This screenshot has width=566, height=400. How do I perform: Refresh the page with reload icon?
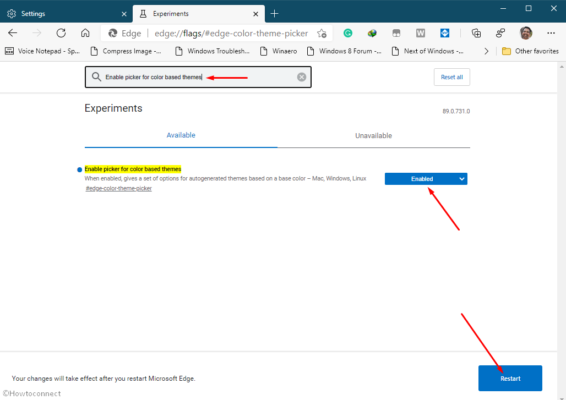(61, 33)
